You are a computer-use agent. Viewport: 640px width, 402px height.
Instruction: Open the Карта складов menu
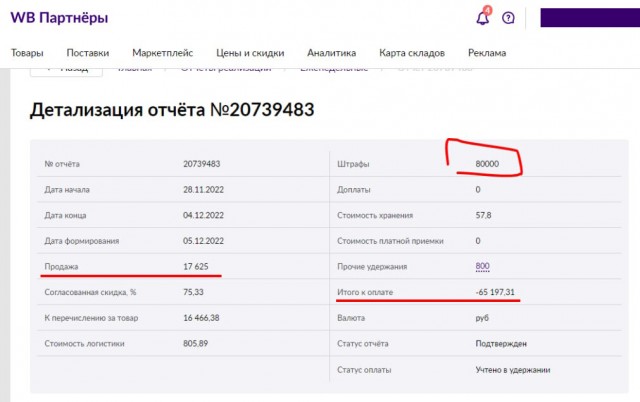pos(412,53)
